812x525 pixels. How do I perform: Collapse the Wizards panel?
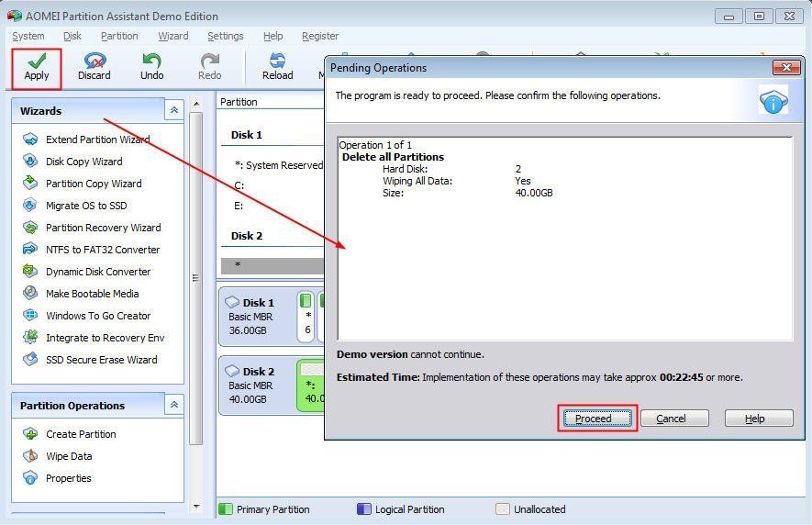point(174,110)
